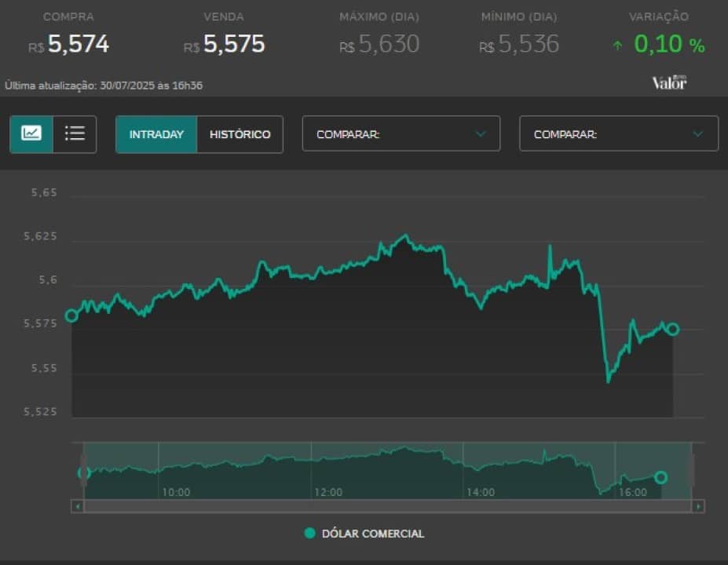The height and width of the screenshot is (565, 728).
Task: Click the MÁXIMO (DIA) value 5,630
Action: 389,44
